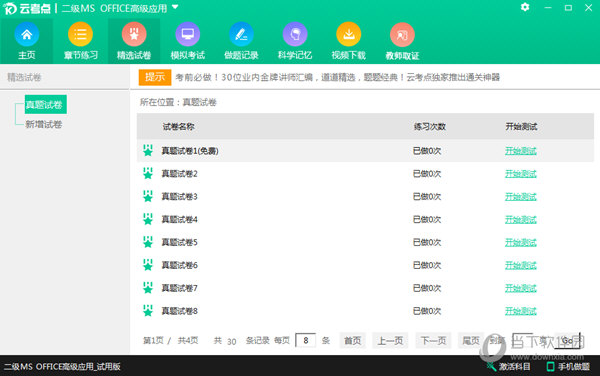Start test for 真题试卷3
The image size is (600, 376).
(x=520, y=197)
